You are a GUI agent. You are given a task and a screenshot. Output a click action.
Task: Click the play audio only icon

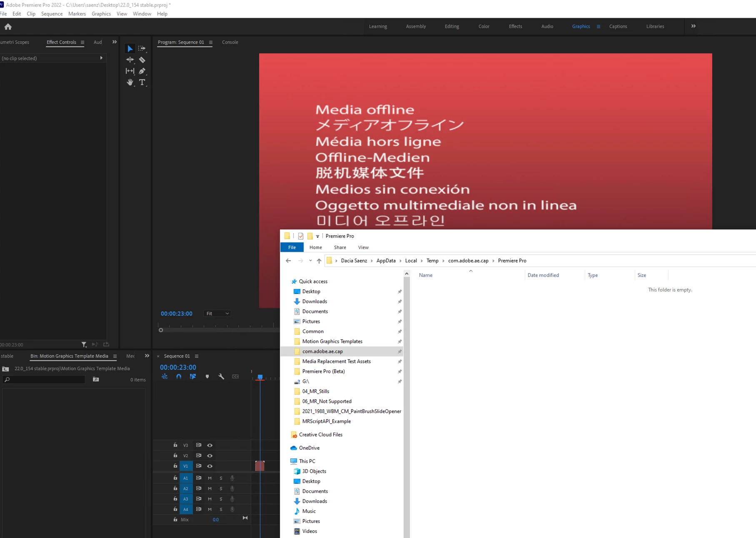[x=95, y=344]
